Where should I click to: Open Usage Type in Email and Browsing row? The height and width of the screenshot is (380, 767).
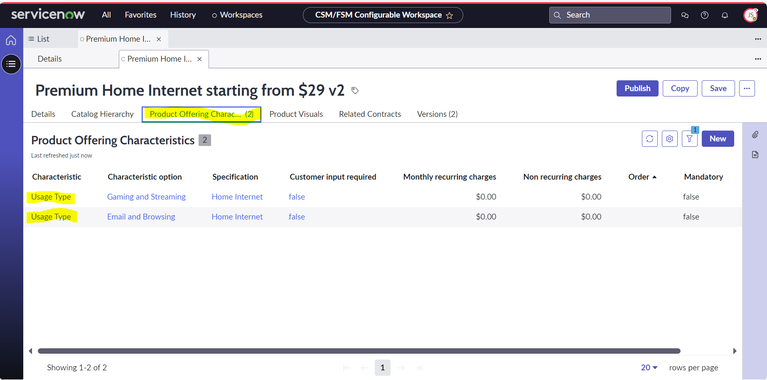point(51,217)
